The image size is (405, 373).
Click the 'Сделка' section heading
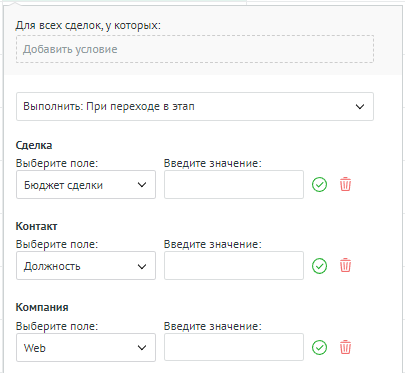click(x=34, y=145)
